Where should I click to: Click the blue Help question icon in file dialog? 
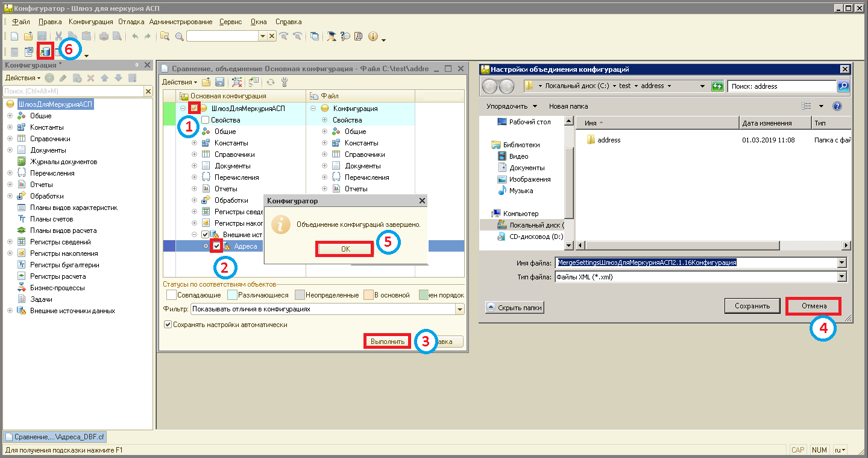837,106
